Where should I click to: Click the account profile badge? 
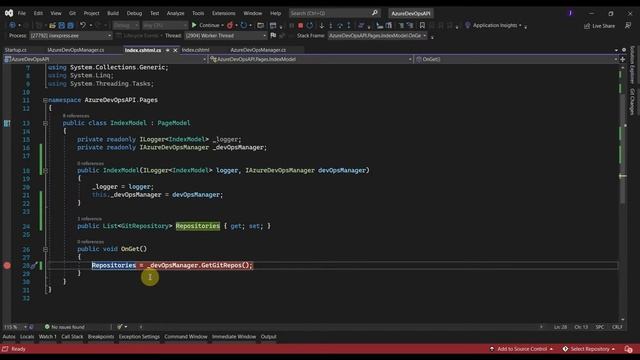pos(570,13)
